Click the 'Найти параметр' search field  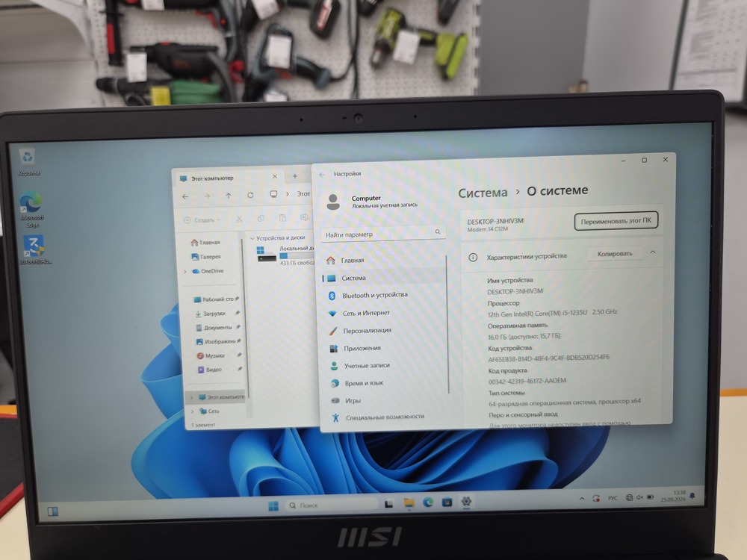click(x=382, y=234)
